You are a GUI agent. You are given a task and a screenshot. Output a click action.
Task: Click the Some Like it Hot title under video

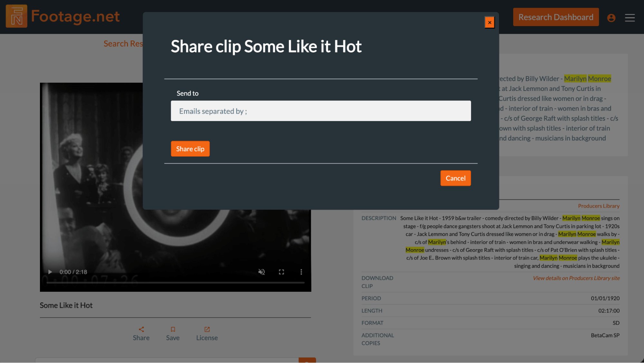click(66, 305)
